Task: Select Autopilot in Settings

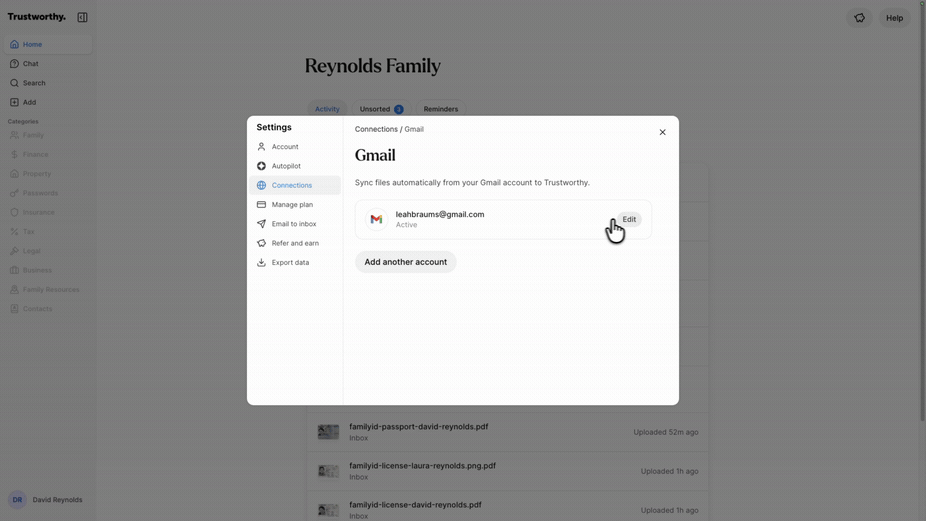Action: [295, 166]
